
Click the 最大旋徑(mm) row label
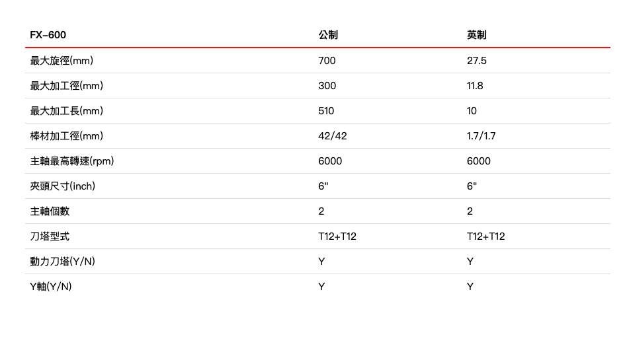62,61
